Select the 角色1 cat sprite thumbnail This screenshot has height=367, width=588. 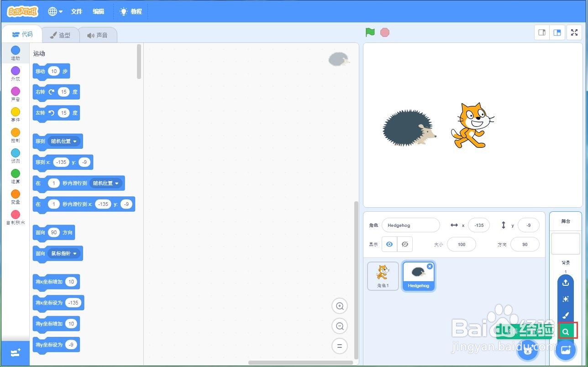(x=383, y=276)
